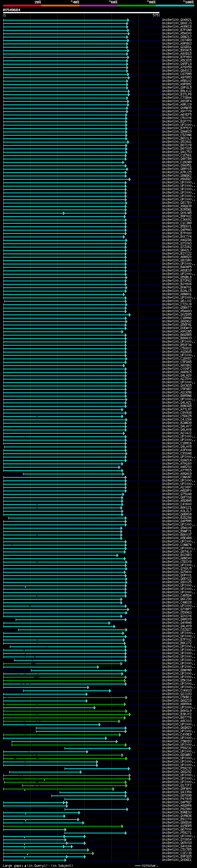Select label UniRef100_B3TLP8
The height and width of the screenshot is (868, 197).
(x=177, y=94)
